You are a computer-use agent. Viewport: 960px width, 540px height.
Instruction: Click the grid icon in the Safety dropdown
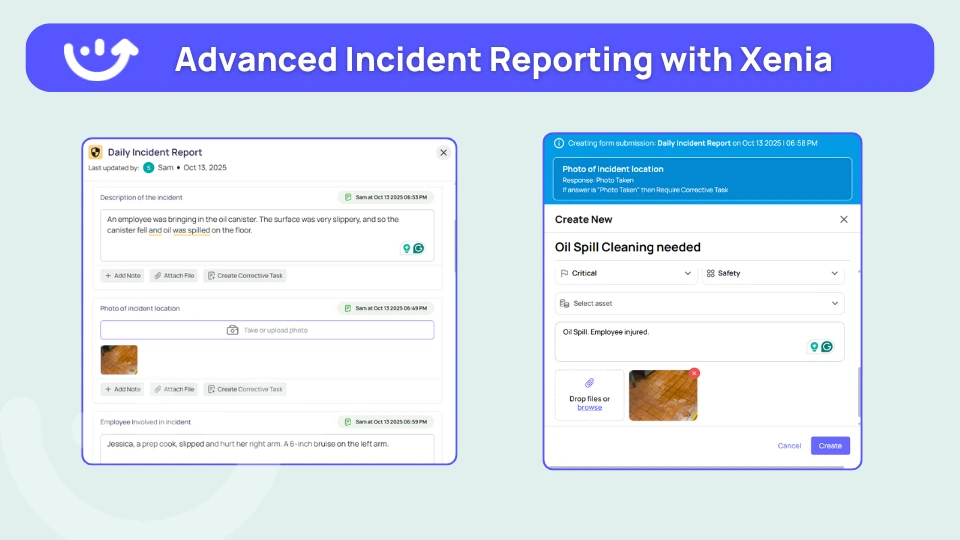coord(710,274)
